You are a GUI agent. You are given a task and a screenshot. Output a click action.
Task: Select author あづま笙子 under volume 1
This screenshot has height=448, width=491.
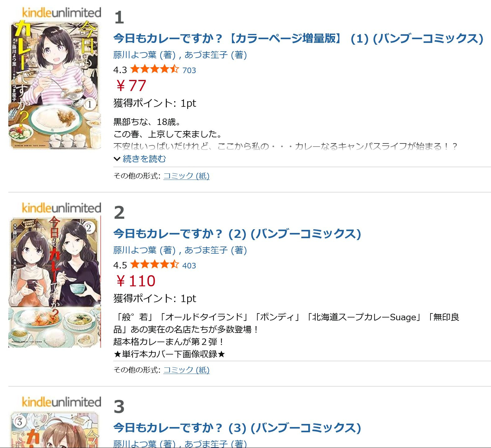[206, 55]
